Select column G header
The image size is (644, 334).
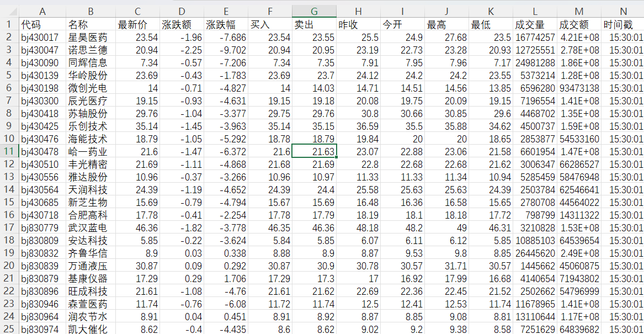[x=314, y=12]
